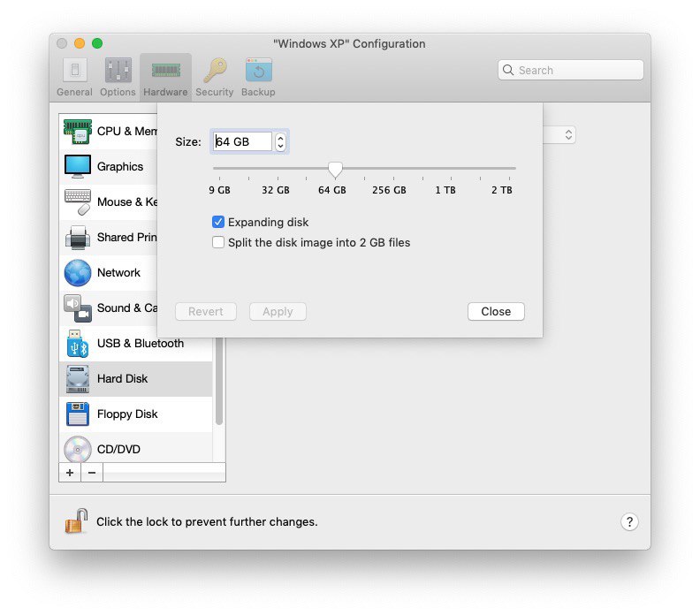Click the slider track near 1 TB
Screen dimensions: 700x615
451,168
